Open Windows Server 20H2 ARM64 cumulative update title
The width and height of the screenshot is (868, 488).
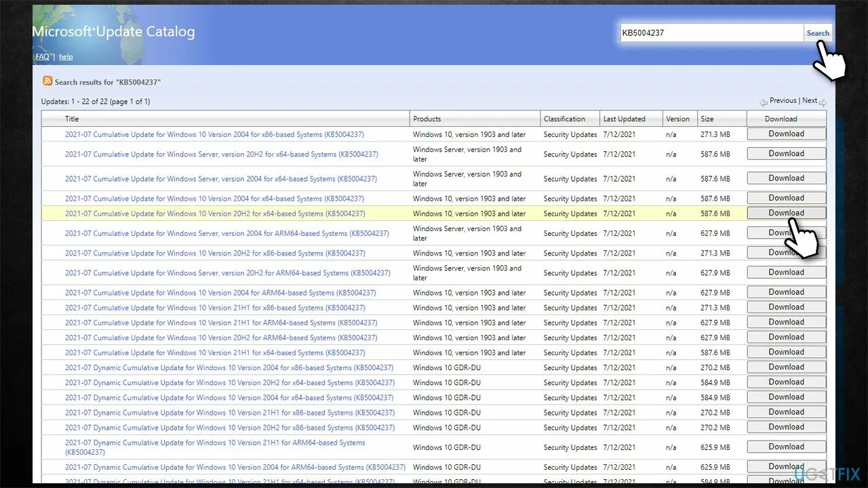tap(228, 273)
